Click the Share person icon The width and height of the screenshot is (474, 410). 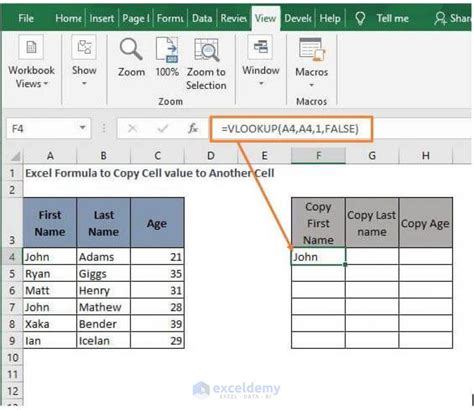pos(440,18)
